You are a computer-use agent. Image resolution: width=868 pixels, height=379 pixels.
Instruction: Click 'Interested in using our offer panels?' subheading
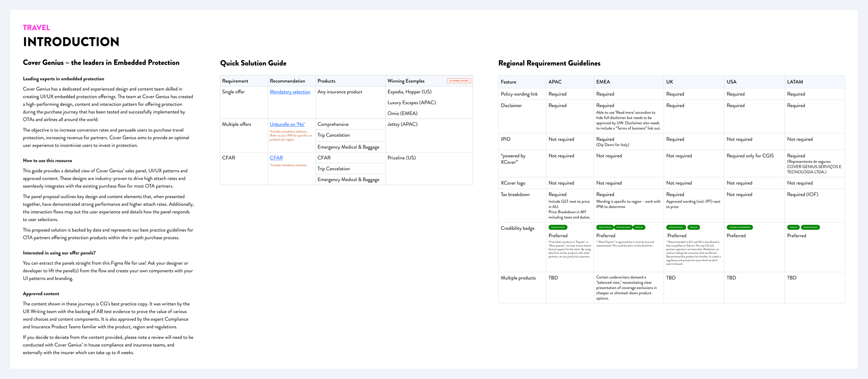coord(59,253)
